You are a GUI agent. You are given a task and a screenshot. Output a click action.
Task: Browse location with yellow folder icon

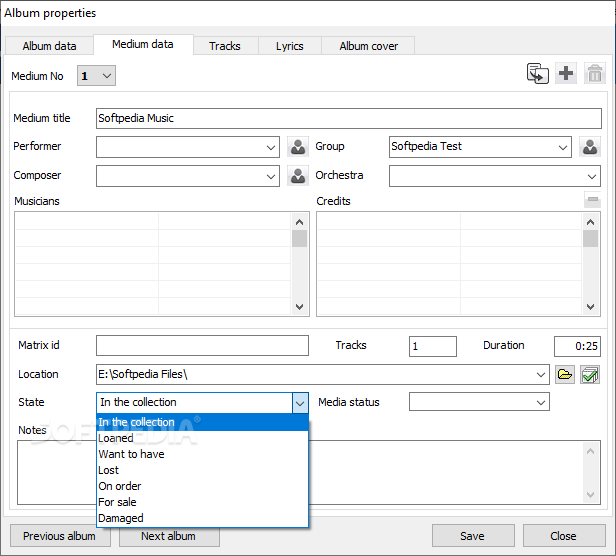coord(565,374)
